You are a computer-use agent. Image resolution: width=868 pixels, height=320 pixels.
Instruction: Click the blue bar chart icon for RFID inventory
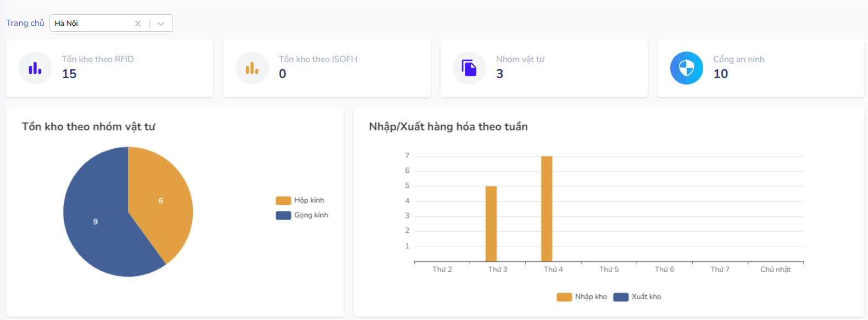pos(35,68)
